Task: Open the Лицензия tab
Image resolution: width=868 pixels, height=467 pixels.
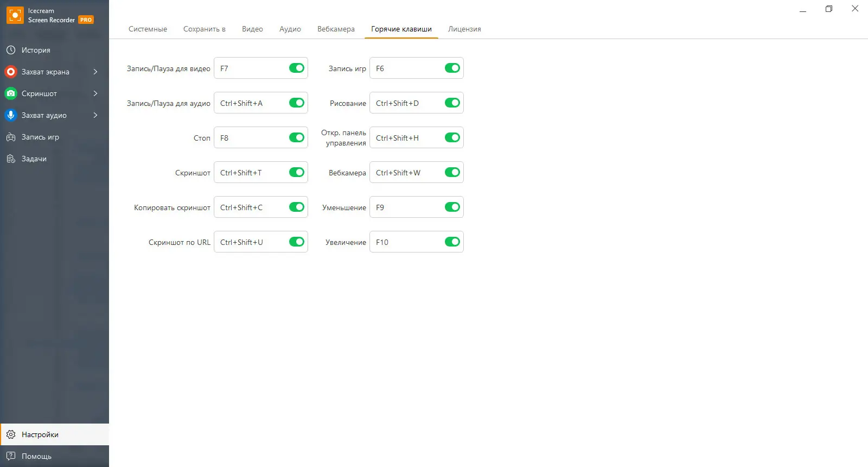Action: (x=464, y=29)
